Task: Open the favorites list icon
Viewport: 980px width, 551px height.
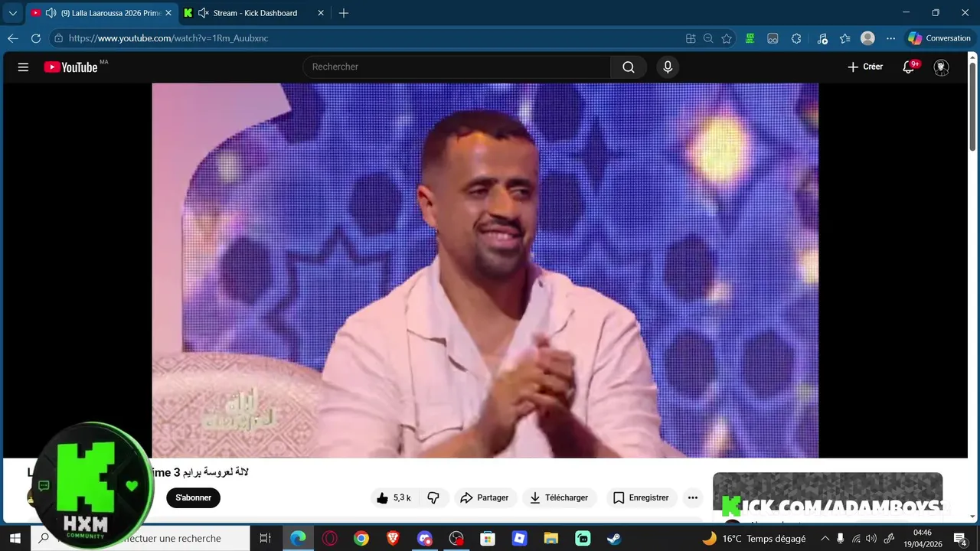Action: click(845, 38)
